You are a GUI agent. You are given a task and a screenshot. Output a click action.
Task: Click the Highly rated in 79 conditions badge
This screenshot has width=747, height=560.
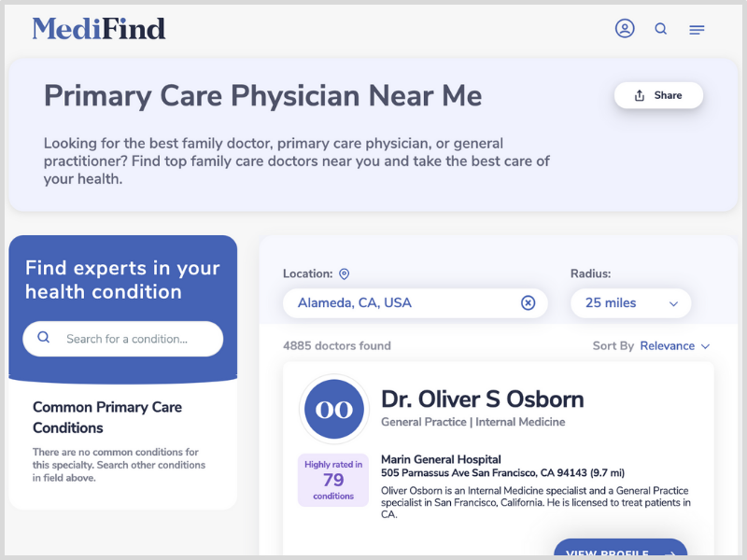[x=333, y=480]
